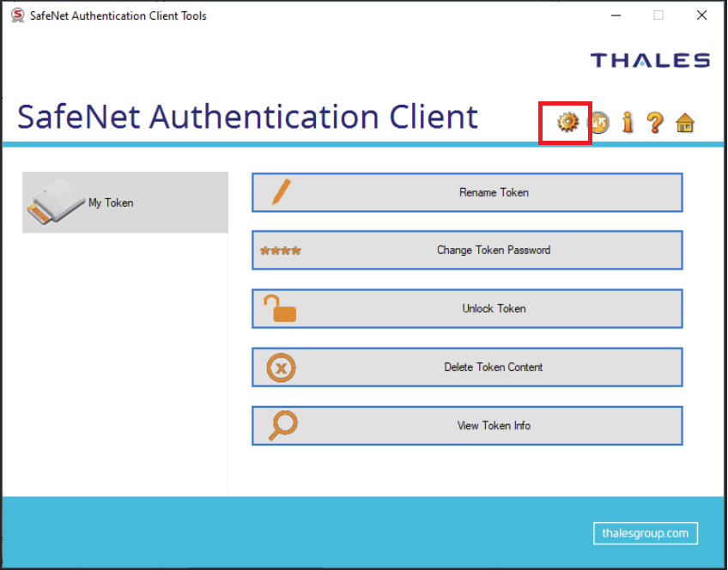The image size is (728, 570).
Task: Click Delete Token Content button
Action: tap(467, 367)
